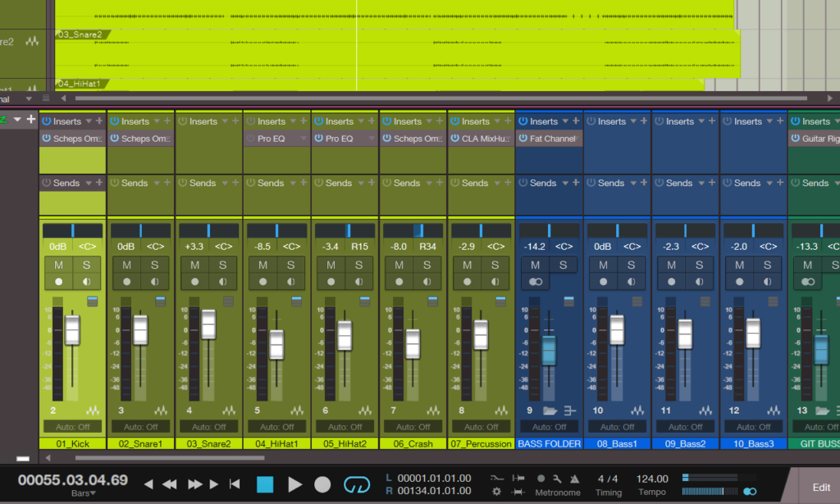
Task: Click the 09_Bass2 volume fader handle
Action: 684,334
